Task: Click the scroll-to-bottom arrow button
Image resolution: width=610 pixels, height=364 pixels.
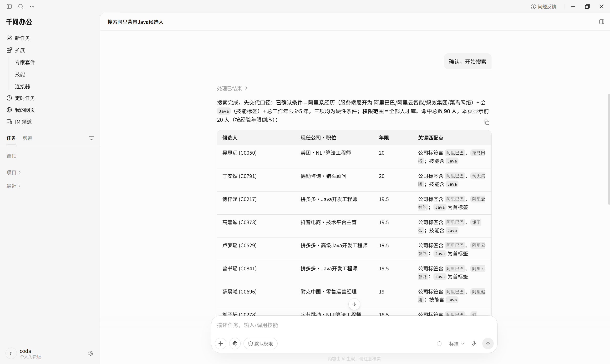Action: (x=354, y=304)
